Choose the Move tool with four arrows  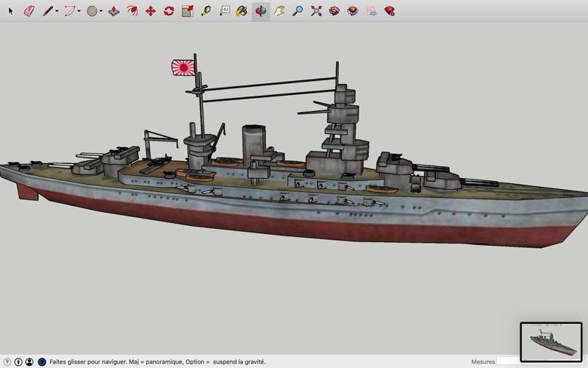coord(151,11)
